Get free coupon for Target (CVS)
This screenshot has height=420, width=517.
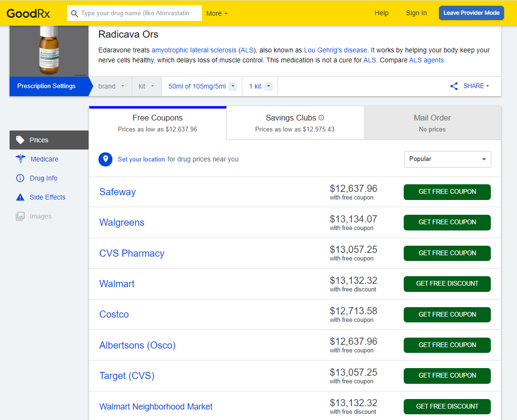click(x=447, y=376)
